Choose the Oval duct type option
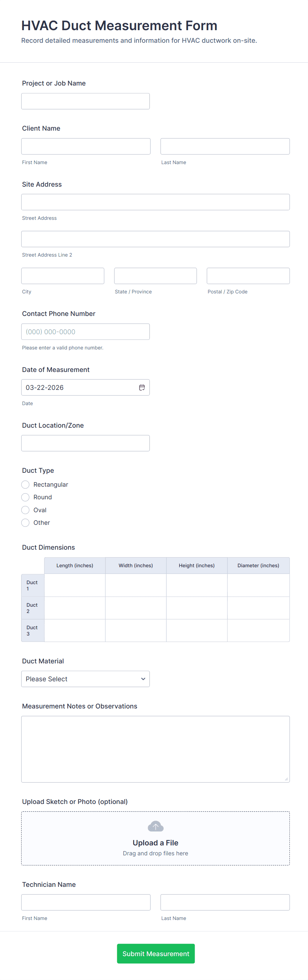This screenshot has height=980, width=308. coord(26,510)
